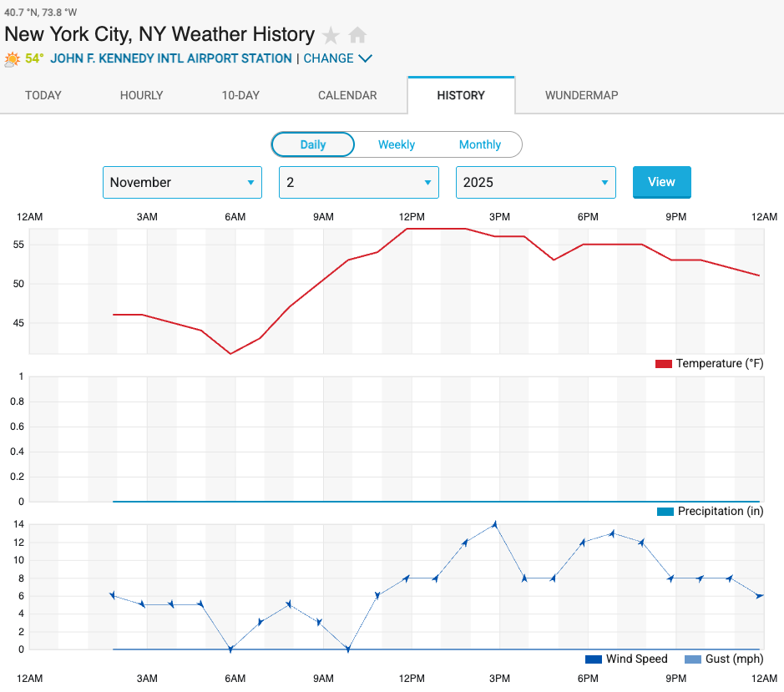Expand the CHANGE station chevron
This screenshot has height=692, width=784.
click(364, 58)
